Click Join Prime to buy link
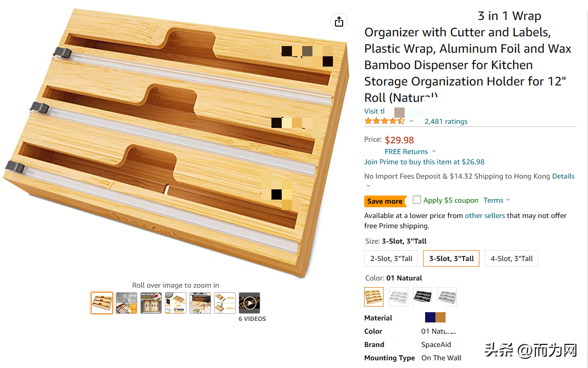This screenshot has width=588, height=368. (424, 162)
